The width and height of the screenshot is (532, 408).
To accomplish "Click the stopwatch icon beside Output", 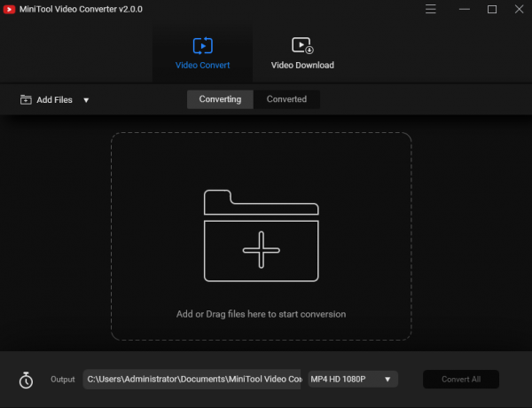I will pos(27,380).
